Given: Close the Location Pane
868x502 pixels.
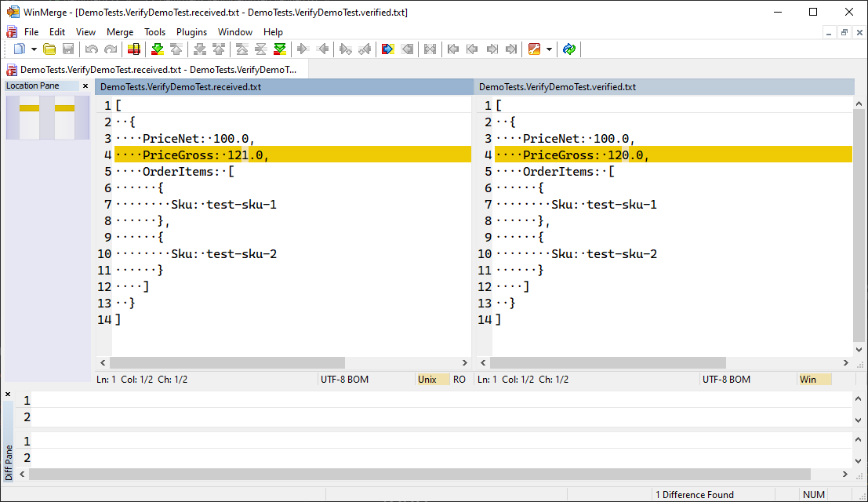Looking at the screenshot, I should (85, 86).
